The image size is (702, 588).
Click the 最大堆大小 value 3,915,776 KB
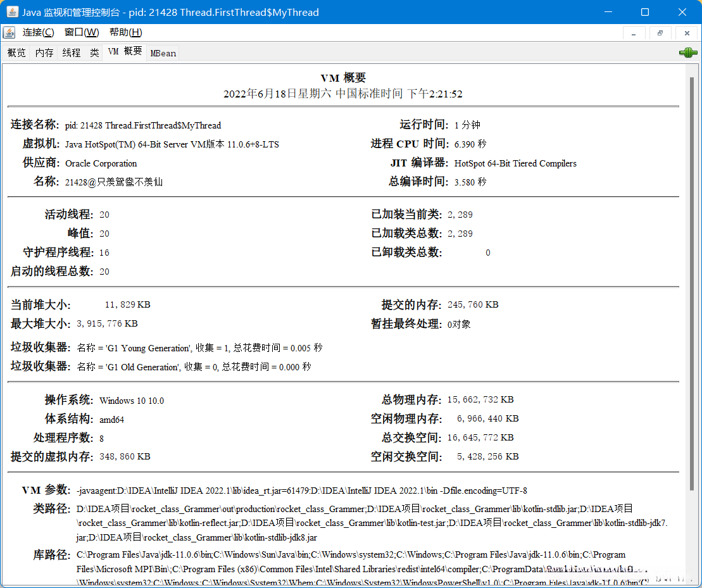107,323
